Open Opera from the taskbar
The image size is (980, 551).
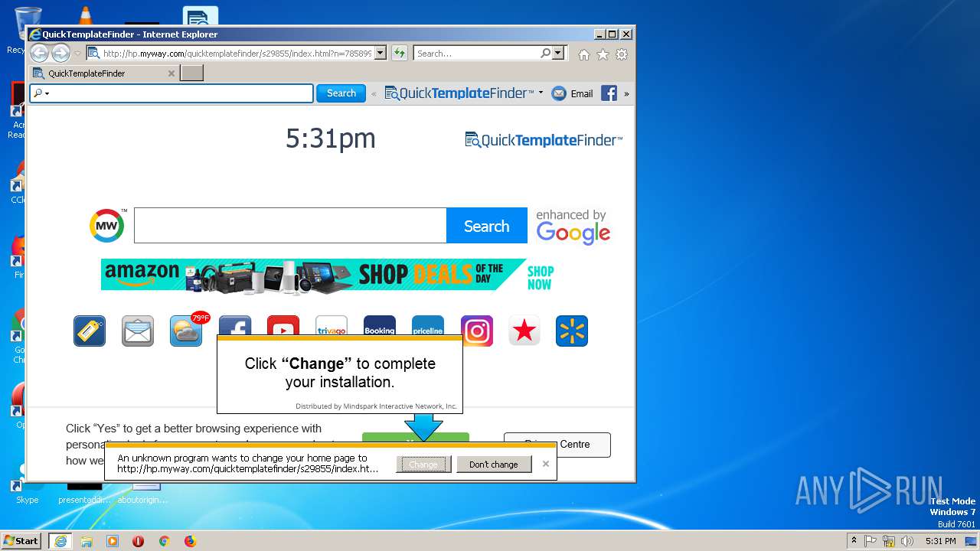(x=138, y=541)
